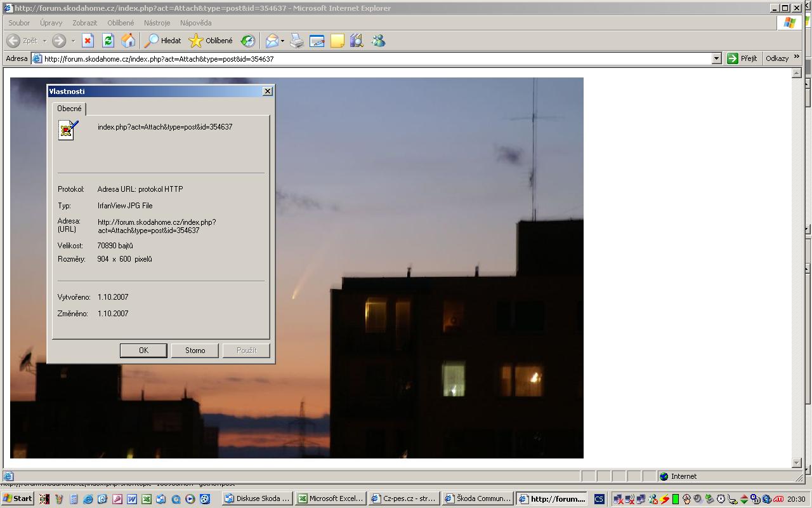Viewport: 812px width, 508px height.
Task: Switch to Diskuse Skoda taskbar window
Action: click(x=257, y=499)
